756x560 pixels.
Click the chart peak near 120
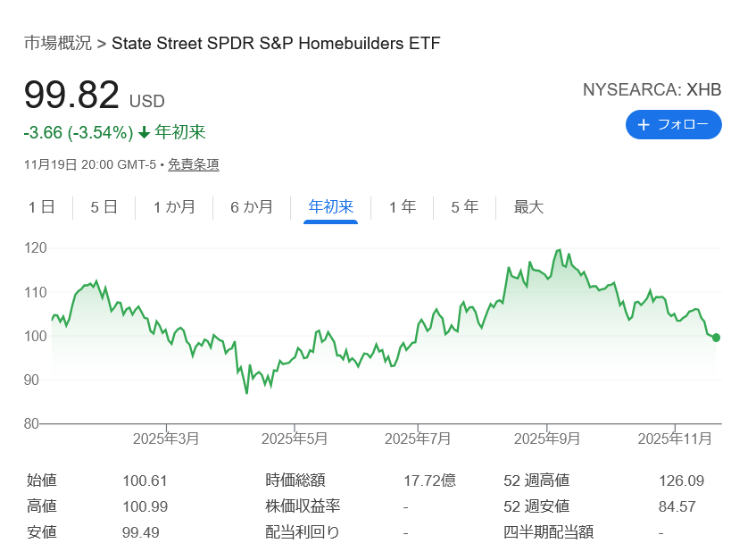[x=560, y=250]
